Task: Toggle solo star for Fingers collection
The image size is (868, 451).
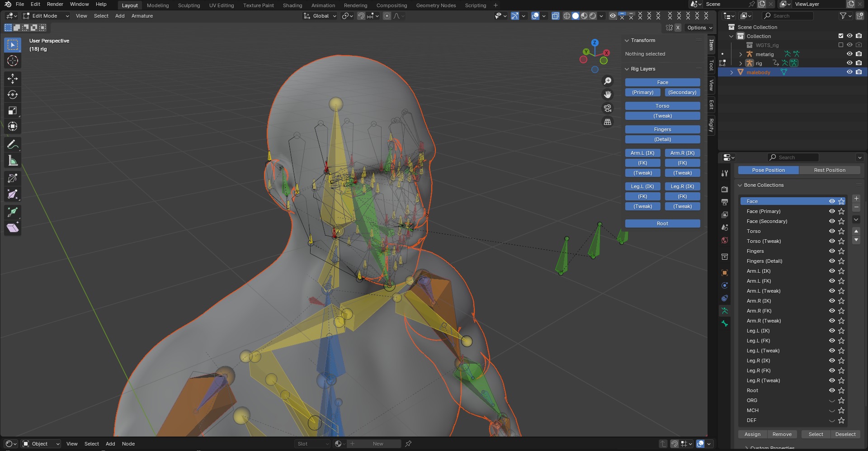Action: [x=841, y=251]
